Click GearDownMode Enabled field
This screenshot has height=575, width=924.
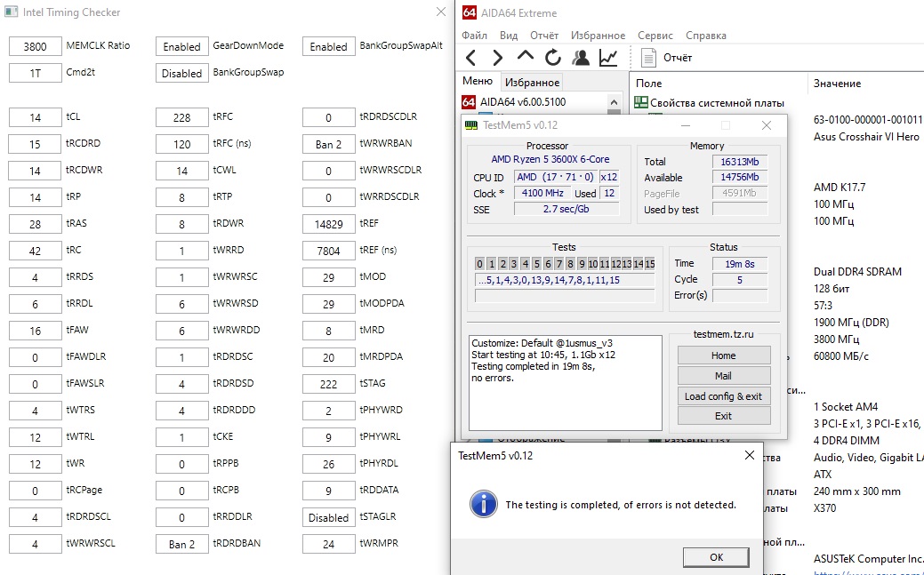tap(182, 46)
